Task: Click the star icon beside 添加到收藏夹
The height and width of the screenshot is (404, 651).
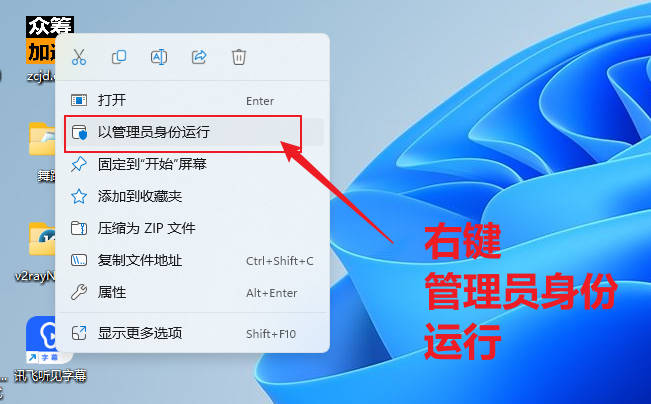Action: (x=79, y=196)
